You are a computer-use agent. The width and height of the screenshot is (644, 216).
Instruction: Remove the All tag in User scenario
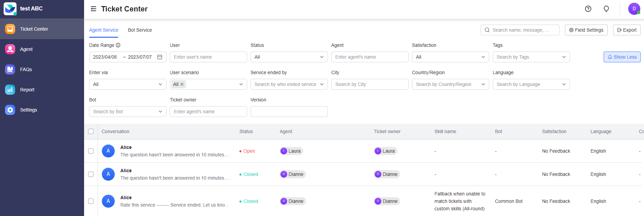[x=182, y=84]
